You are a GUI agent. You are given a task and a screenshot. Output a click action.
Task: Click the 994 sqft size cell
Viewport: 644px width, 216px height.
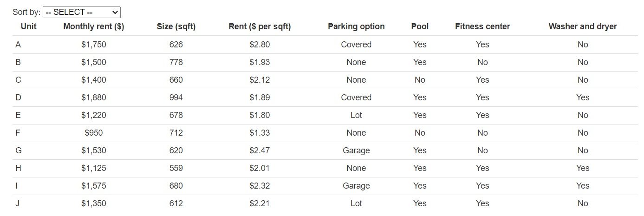(x=176, y=98)
